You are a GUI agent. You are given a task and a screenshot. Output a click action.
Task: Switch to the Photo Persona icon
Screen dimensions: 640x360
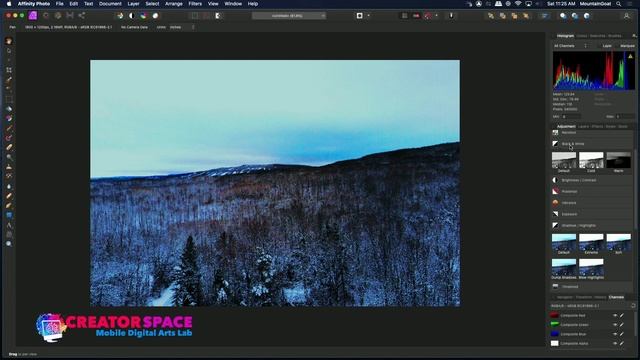[x=33, y=16]
